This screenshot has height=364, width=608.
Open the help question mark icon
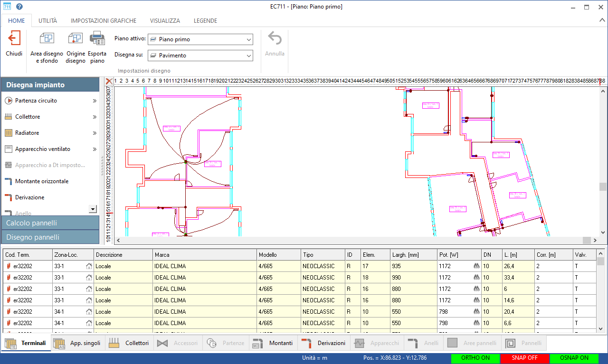tap(19, 7)
